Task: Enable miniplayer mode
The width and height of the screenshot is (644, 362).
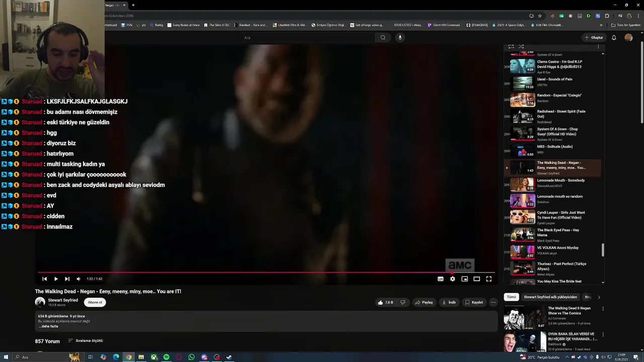Action: (464, 279)
